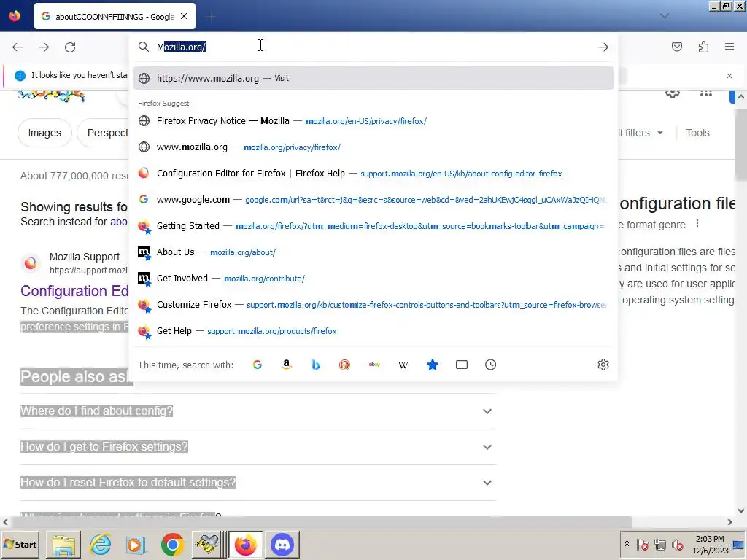Open the list all tabs chevron
747x560 pixels.
[664, 16]
